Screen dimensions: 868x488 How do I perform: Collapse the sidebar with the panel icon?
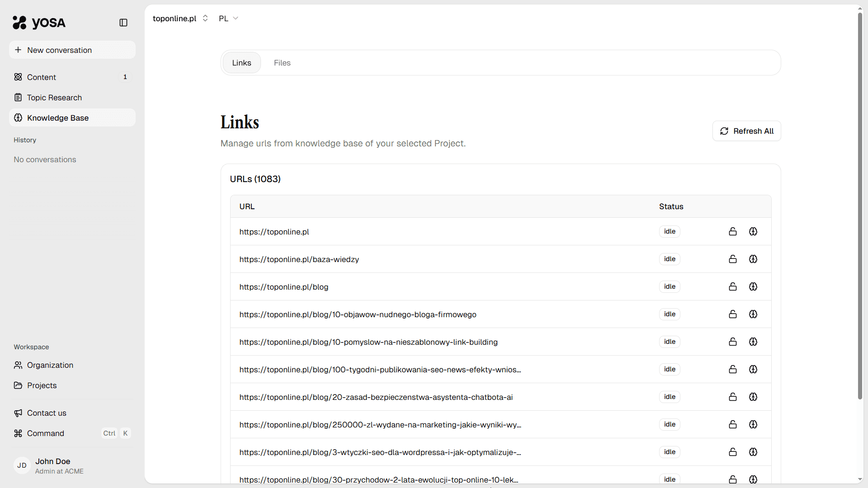click(123, 23)
